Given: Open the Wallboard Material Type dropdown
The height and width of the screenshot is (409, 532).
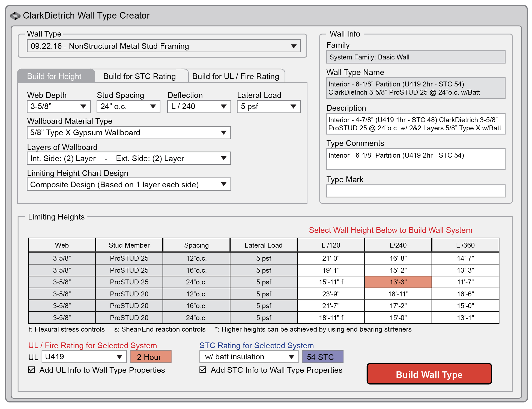Looking at the screenshot, I should [x=129, y=133].
